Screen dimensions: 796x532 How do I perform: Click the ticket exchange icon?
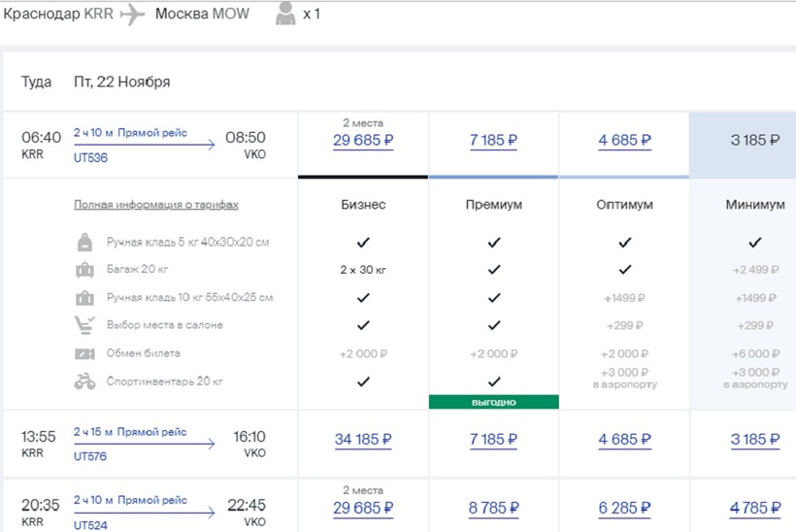85,353
